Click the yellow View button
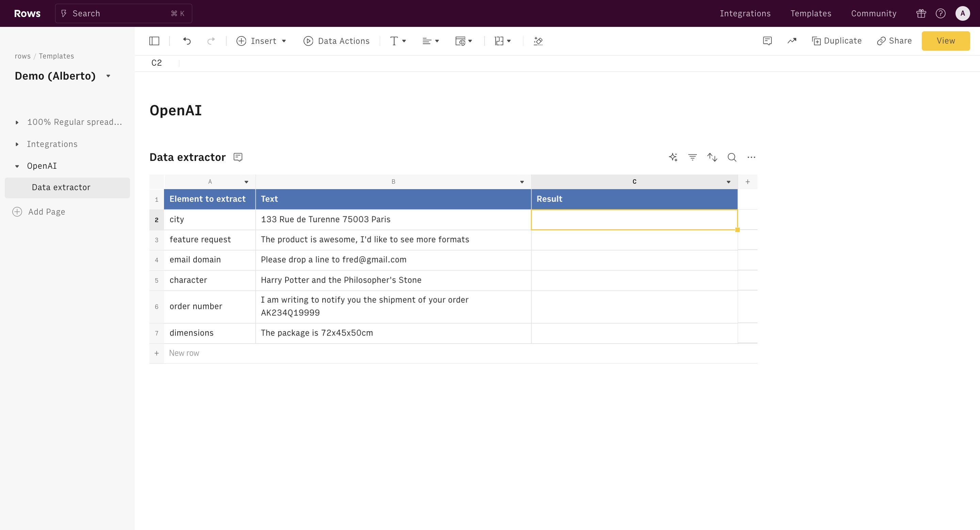 945,41
